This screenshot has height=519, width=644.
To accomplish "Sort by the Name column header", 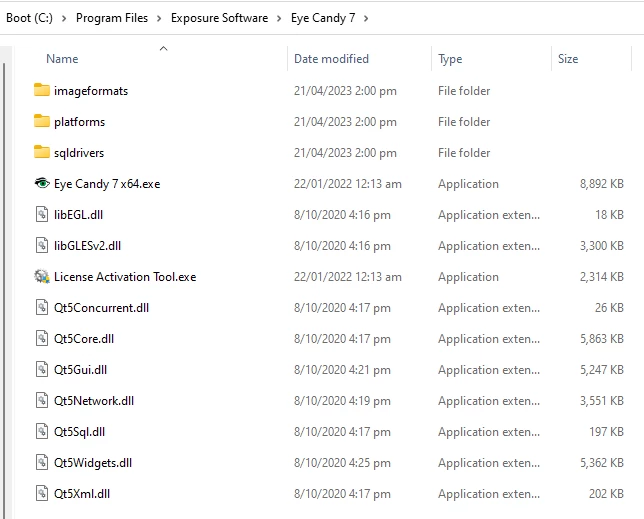I will point(62,59).
